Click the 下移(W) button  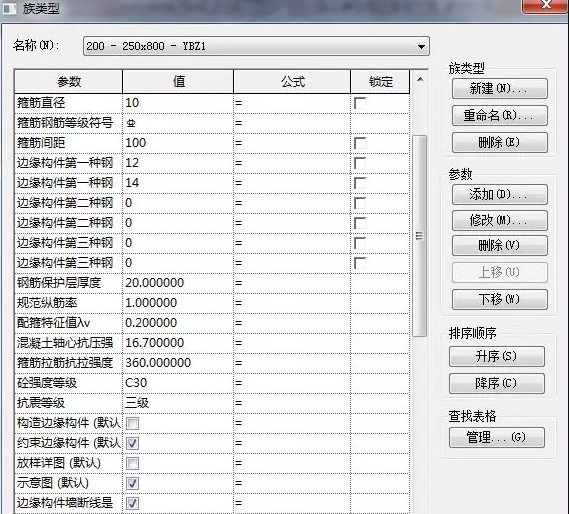point(500,299)
